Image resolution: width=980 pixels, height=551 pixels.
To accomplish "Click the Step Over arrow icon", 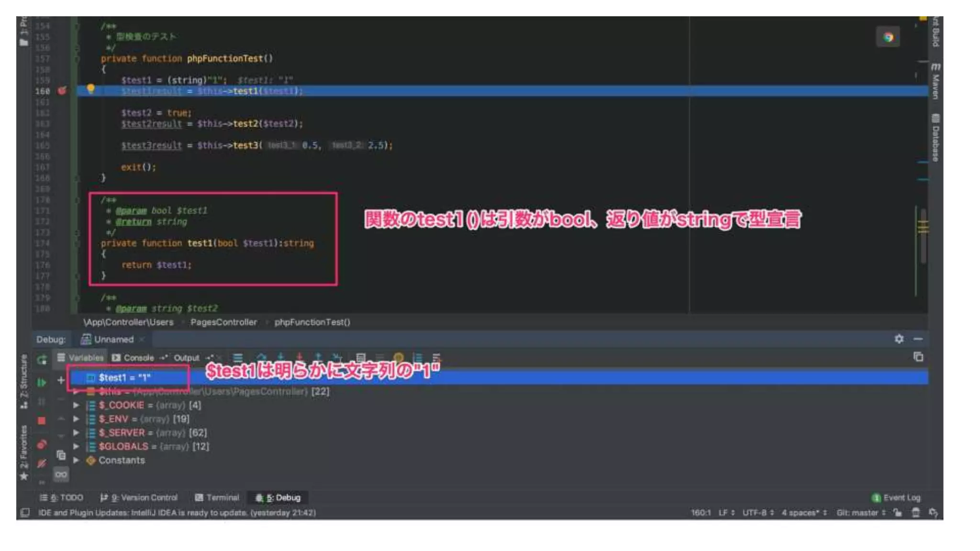I will (x=261, y=357).
